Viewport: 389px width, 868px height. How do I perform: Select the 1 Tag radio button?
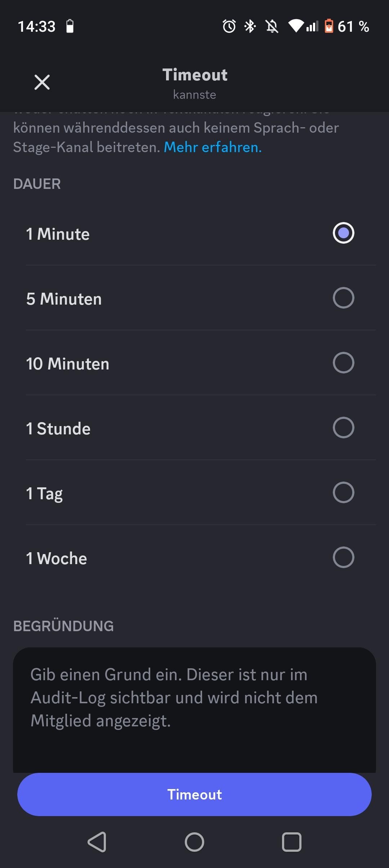[343, 493]
